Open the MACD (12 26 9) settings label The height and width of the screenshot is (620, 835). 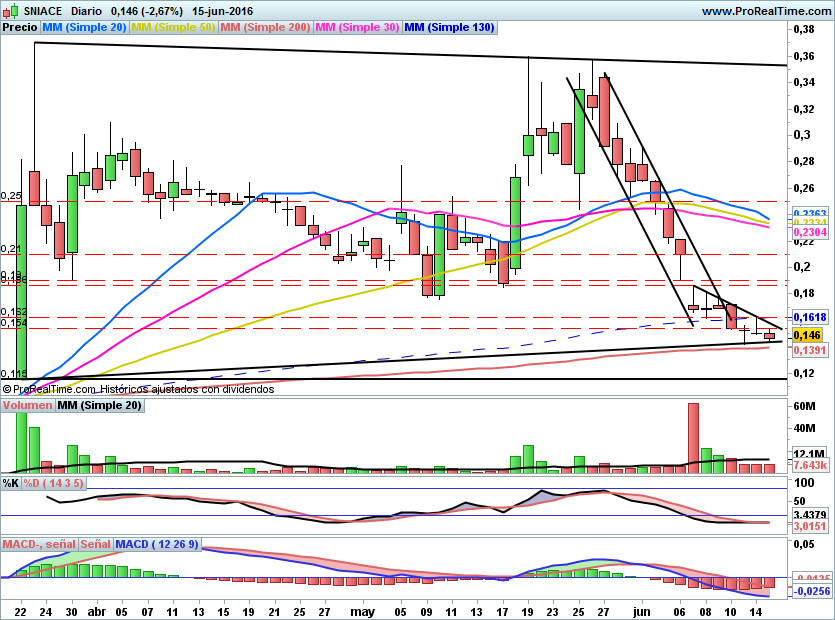(x=157, y=544)
